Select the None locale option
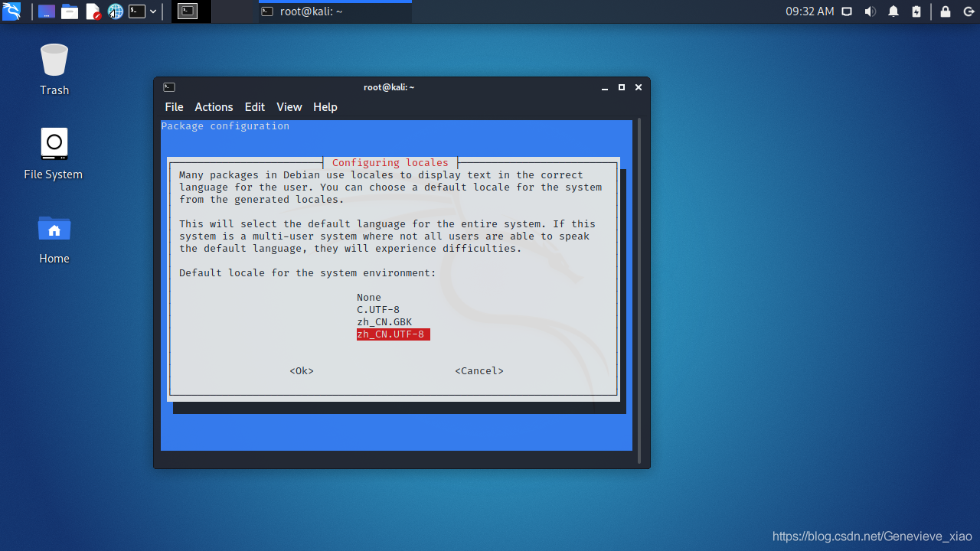Screen dimensions: 980x551 pyautogui.click(x=369, y=298)
